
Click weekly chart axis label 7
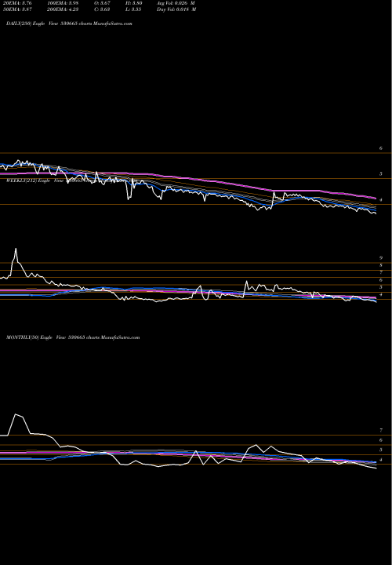(380, 272)
